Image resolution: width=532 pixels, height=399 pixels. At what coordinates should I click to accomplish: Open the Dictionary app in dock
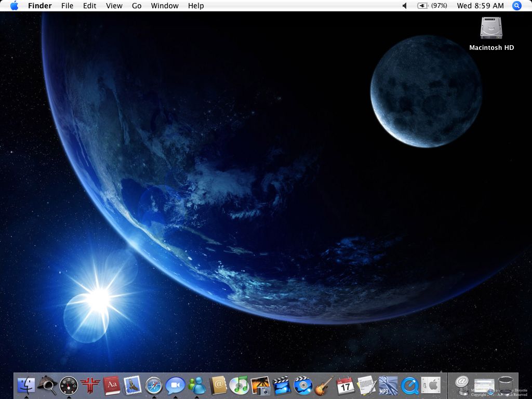point(111,385)
